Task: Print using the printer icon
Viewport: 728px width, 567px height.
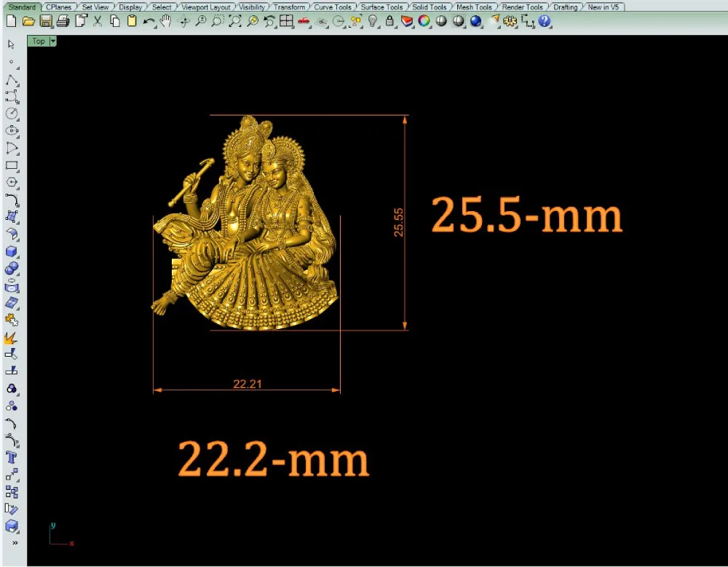Action: 63,21
